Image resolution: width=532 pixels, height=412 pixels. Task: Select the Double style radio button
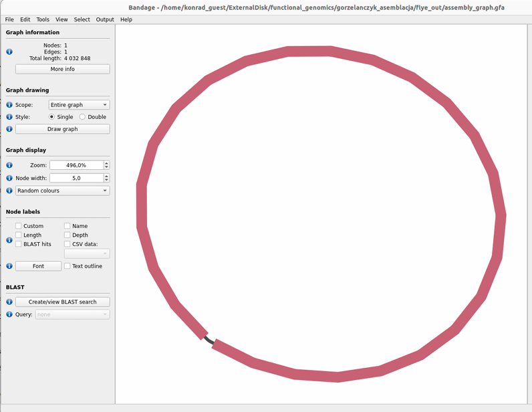click(x=83, y=117)
